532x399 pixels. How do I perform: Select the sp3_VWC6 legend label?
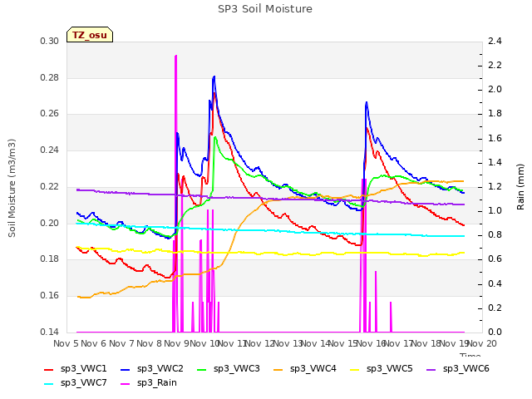465,369
